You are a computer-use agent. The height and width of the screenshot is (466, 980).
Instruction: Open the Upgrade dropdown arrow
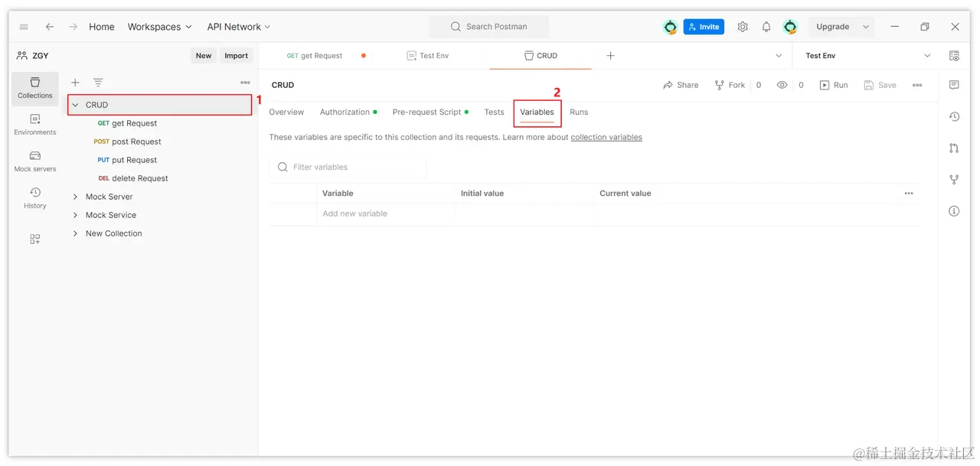click(x=866, y=27)
